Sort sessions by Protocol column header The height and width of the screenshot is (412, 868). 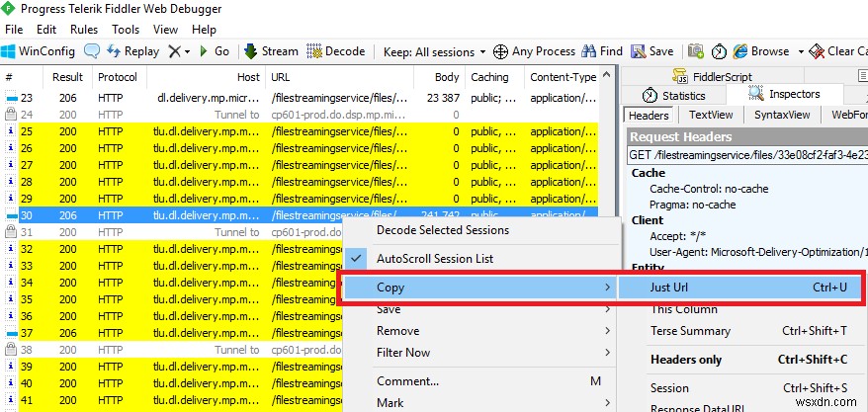(118, 77)
